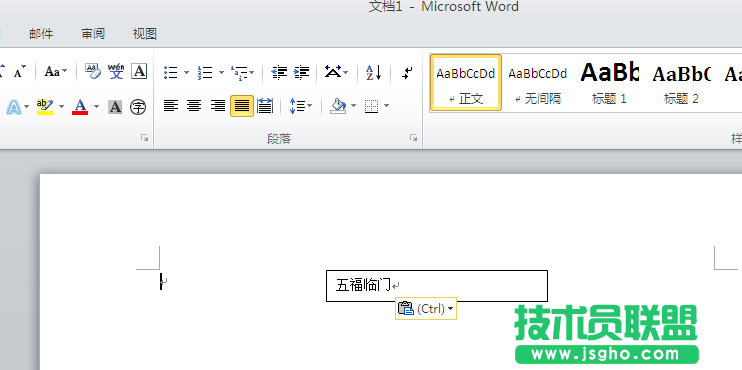Apply yellow text highlight color
This screenshot has height=370, width=742.
click(45, 107)
